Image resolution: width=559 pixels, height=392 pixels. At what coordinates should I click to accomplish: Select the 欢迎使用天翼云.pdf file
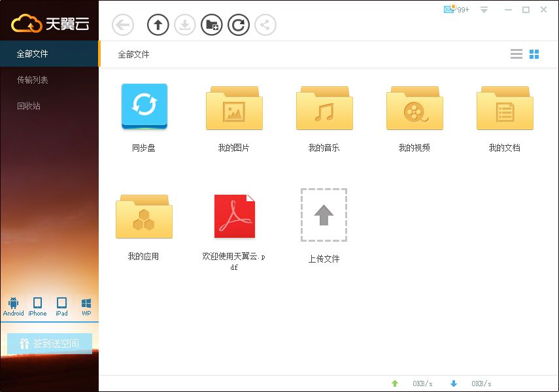click(234, 233)
